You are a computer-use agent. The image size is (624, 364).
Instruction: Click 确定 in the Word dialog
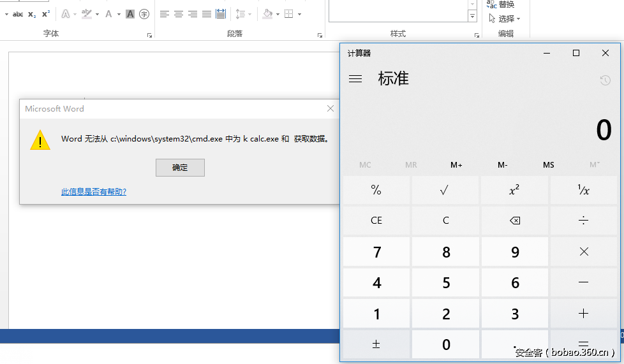pyautogui.click(x=180, y=168)
